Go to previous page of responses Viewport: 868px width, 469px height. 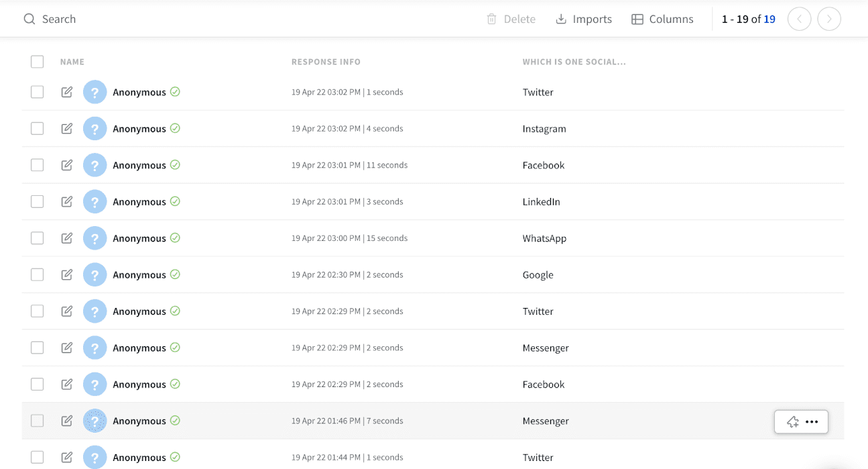point(799,19)
